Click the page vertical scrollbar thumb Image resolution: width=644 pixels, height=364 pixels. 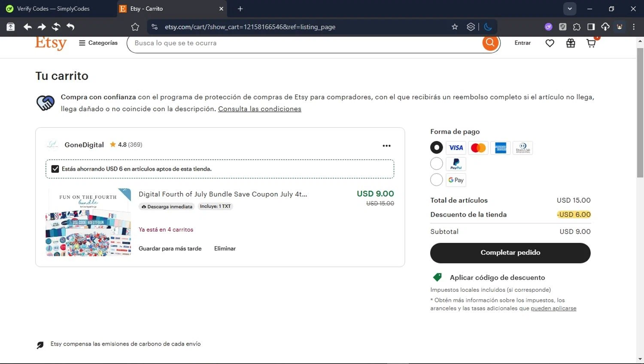point(640,112)
